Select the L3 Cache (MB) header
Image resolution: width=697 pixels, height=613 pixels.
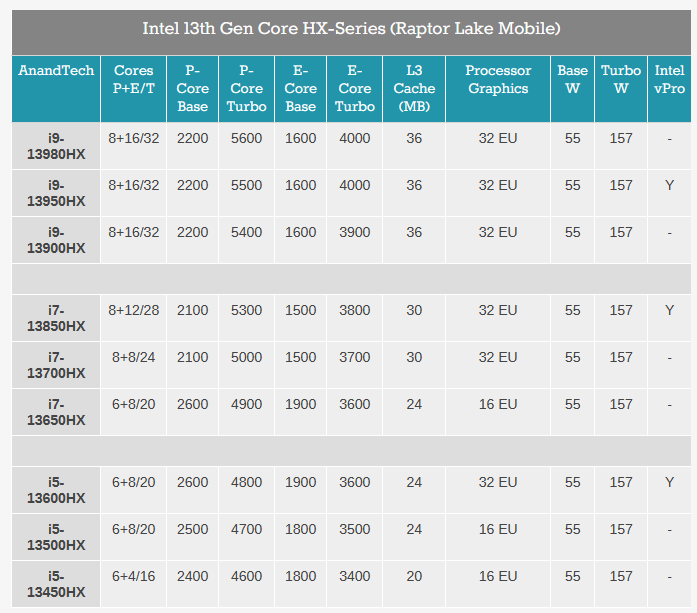(414, 88)
